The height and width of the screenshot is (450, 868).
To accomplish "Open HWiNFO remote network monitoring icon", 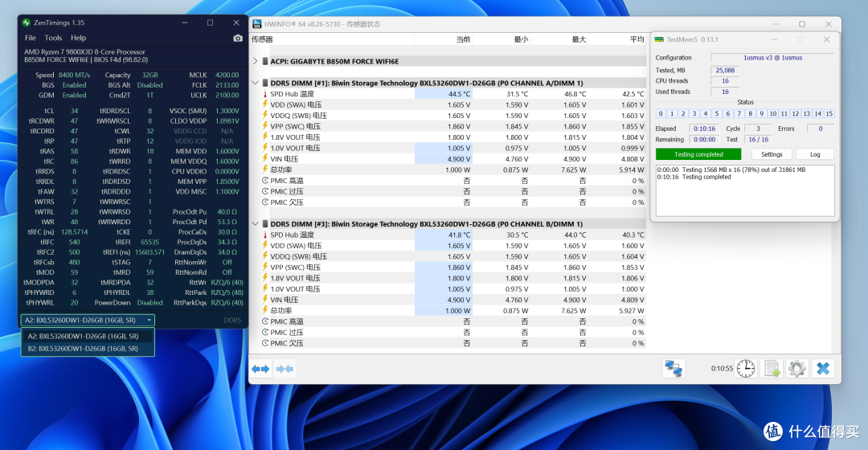I will [674, 369].
